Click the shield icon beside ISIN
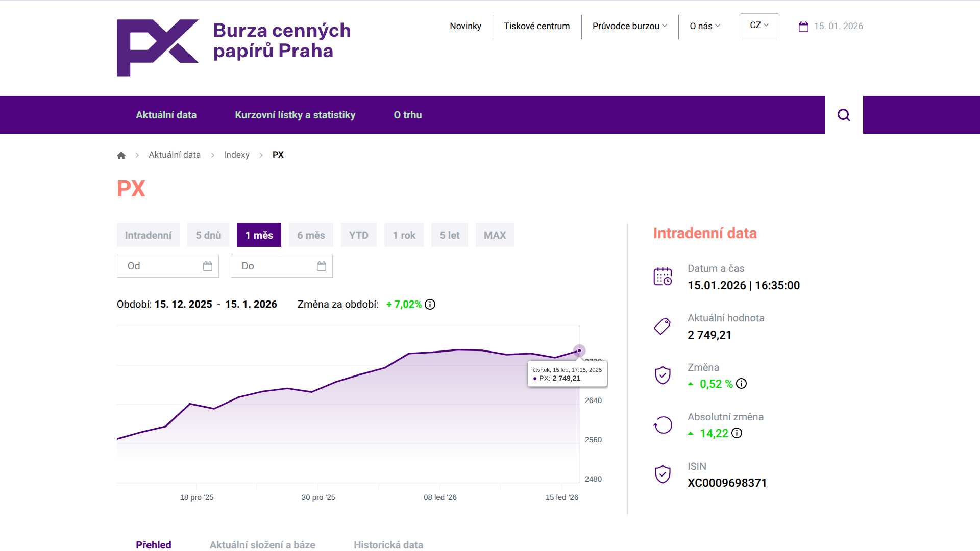 663,474
